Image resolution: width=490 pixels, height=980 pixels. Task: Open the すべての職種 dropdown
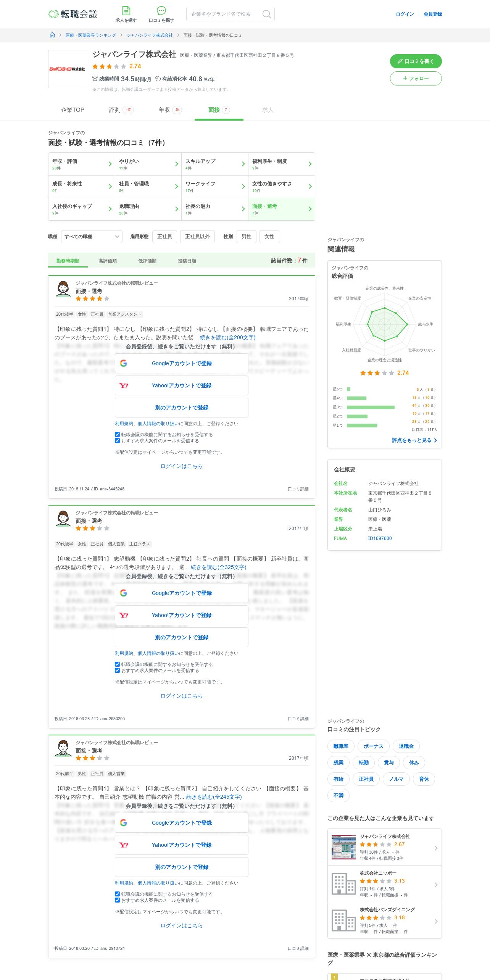click(x=92, y=237)
